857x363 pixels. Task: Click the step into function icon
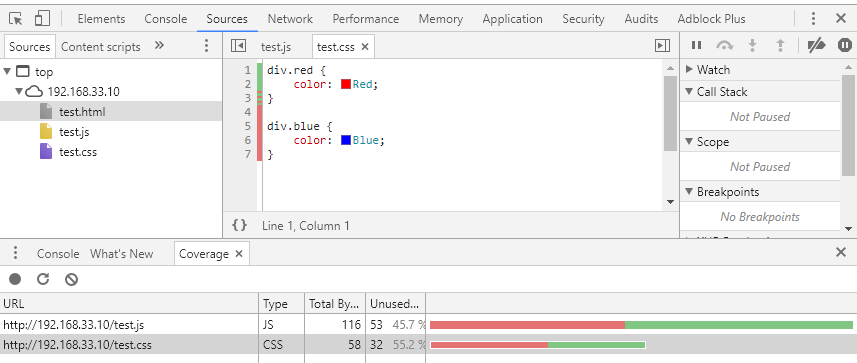(753, 45)
